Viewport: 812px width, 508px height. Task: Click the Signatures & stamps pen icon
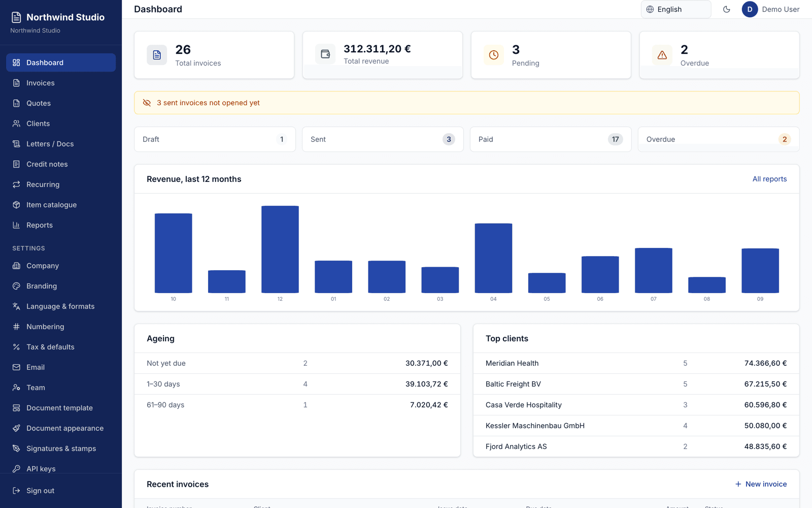(x=16, y=449)
